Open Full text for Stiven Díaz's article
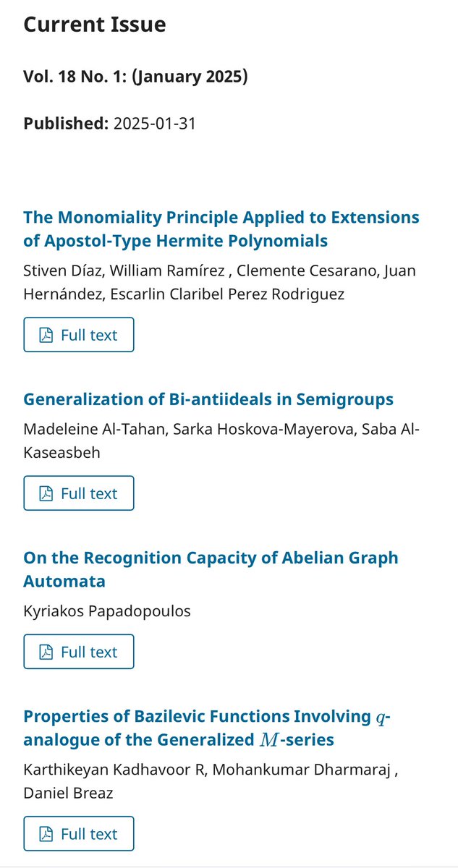Image resolution: width=458 pixels, height=868 pixels. click(79, 335)
